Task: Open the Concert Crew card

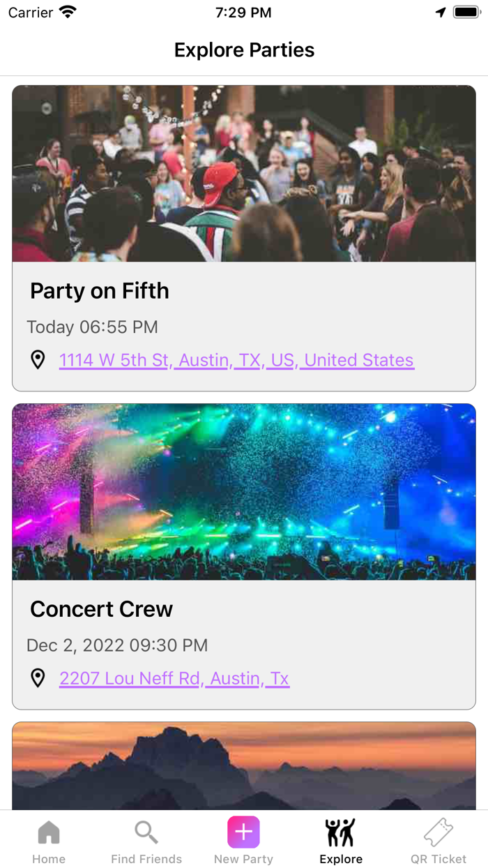Action: (243, 555)
